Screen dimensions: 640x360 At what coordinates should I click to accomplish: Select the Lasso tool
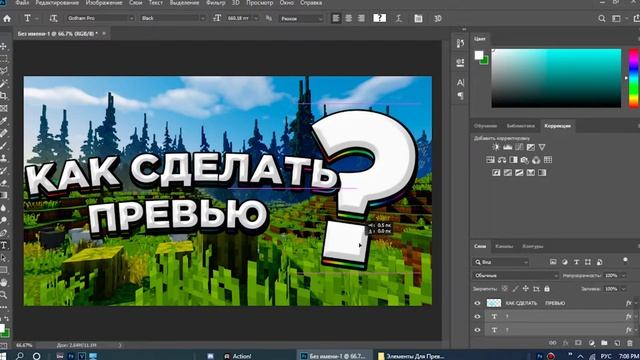(x=4, y=71)
